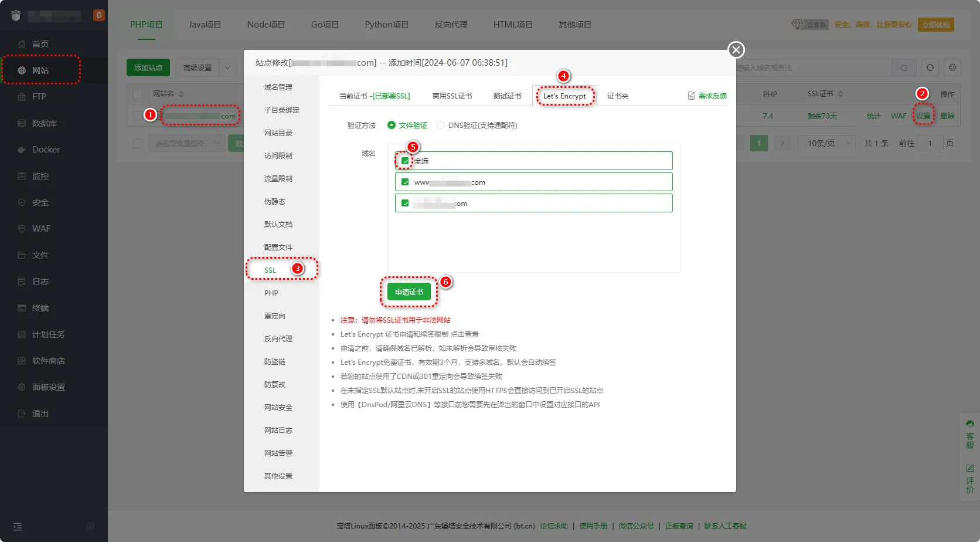
Task: Toggle the batch operation row checkbox
Action: (x=138, y=143)
